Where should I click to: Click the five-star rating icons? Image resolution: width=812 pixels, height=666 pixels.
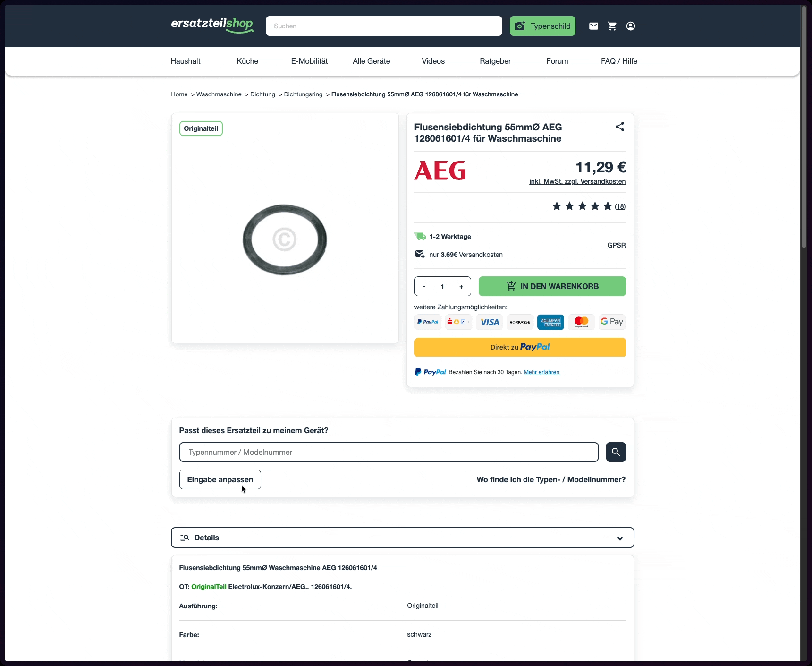point(582,206)
